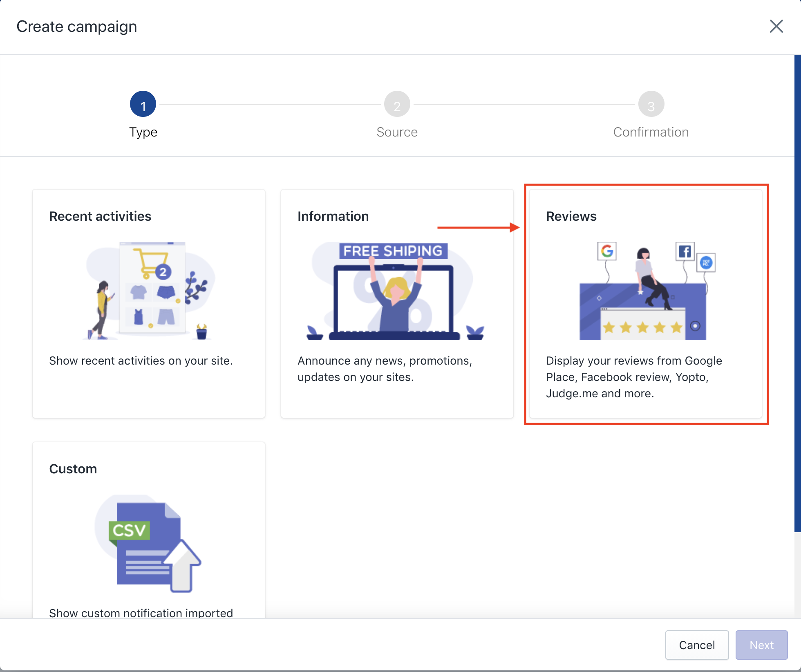Click the CSV file upload illustration

149,543
